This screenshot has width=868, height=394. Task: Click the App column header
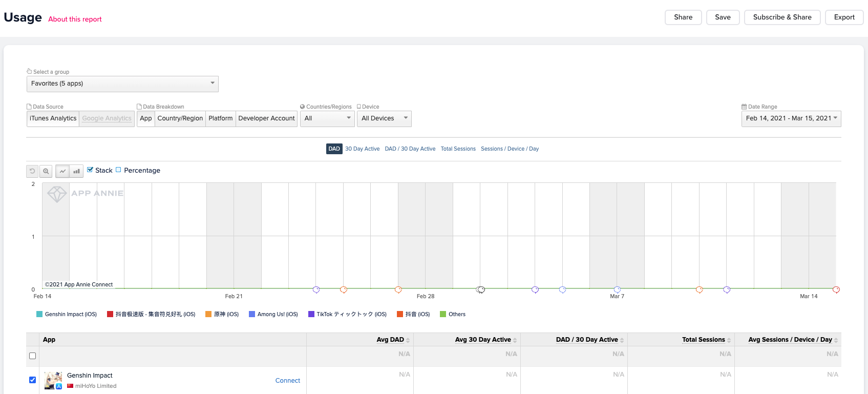click(x=49, y=340)
